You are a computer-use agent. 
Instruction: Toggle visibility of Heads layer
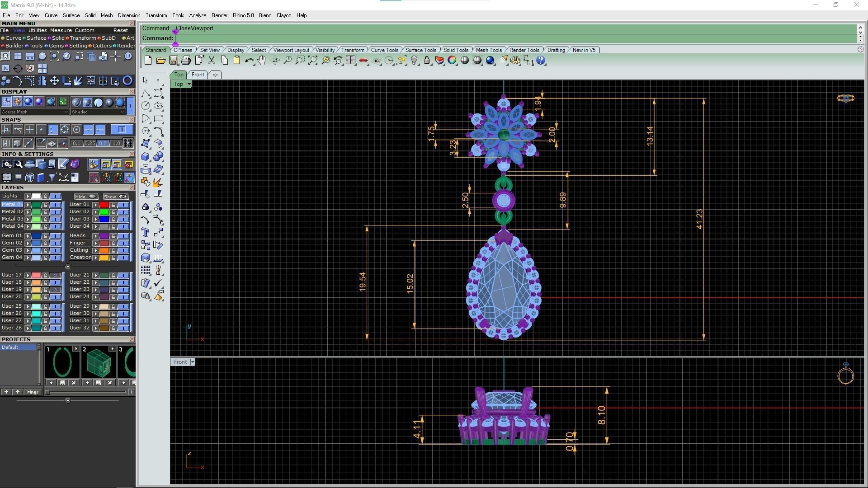123,236
